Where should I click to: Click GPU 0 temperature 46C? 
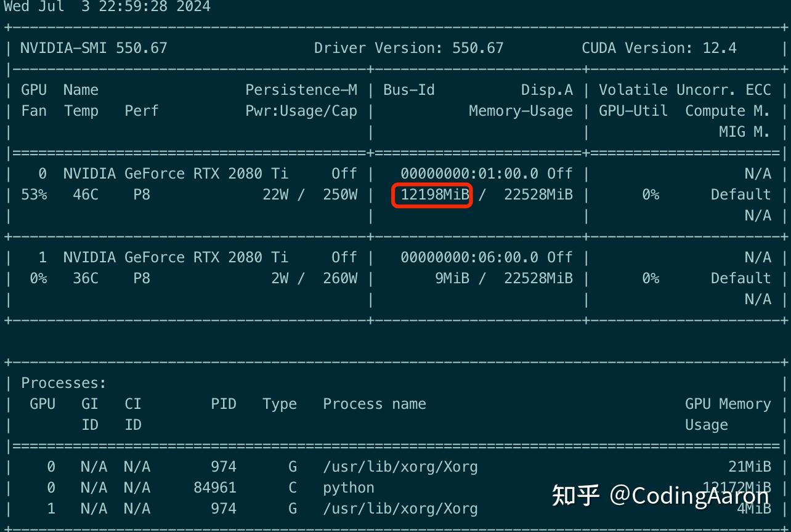pos(86,195)
